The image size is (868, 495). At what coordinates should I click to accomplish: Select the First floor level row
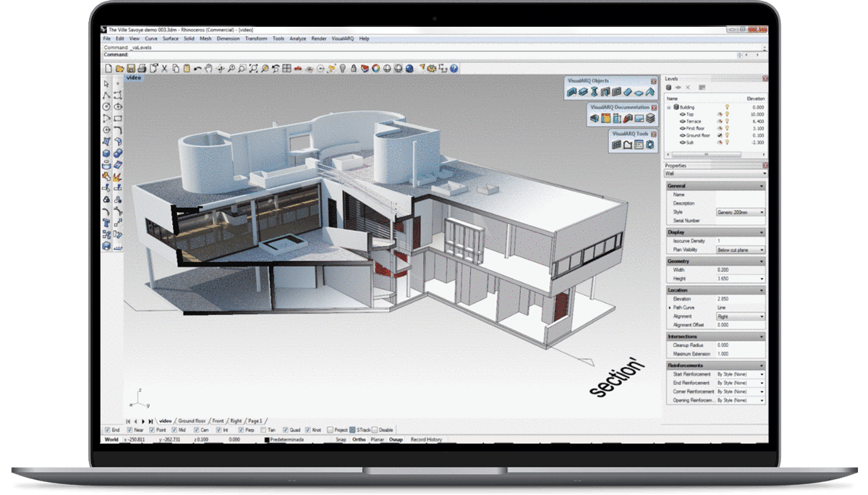pyautogui.click(x=715, y=128)
